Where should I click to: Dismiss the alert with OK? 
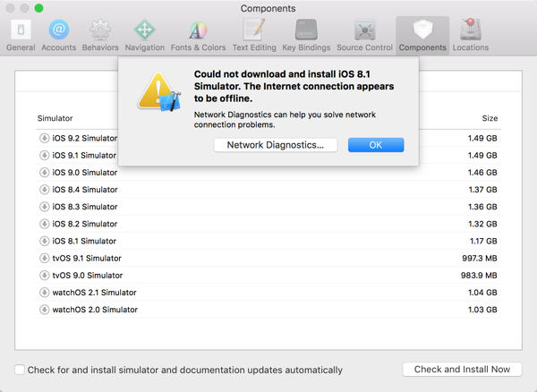tap(376, 145)
